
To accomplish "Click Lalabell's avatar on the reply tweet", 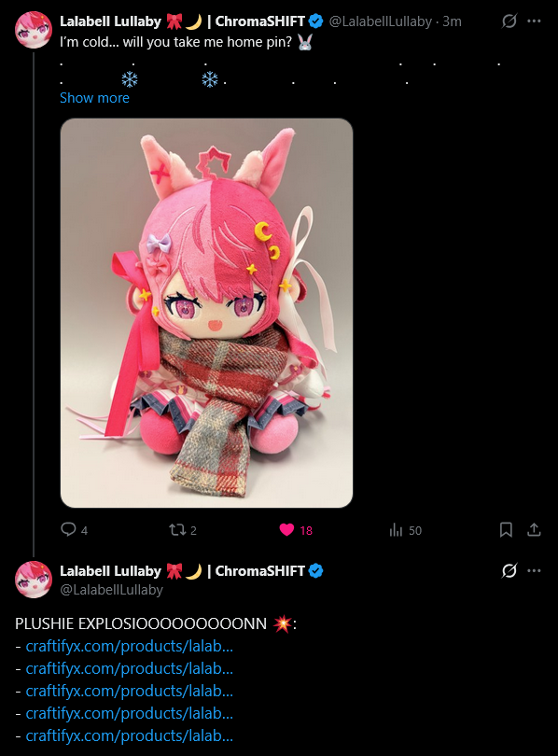I will (x=34, y=580).
